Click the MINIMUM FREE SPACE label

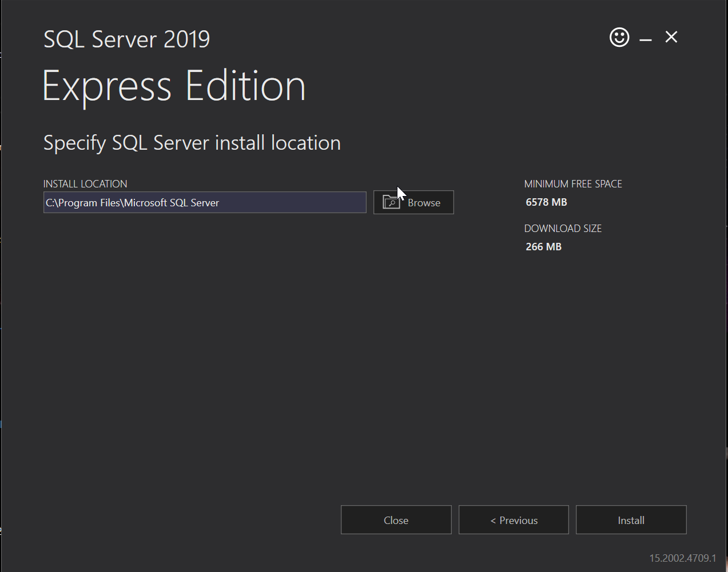pos(573,184)
